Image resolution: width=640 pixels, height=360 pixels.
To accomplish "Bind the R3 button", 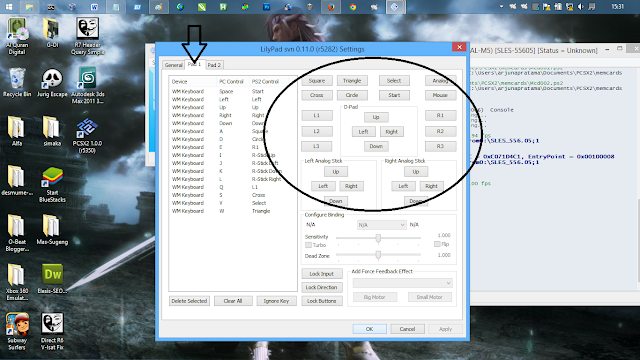I will (440, 146).
